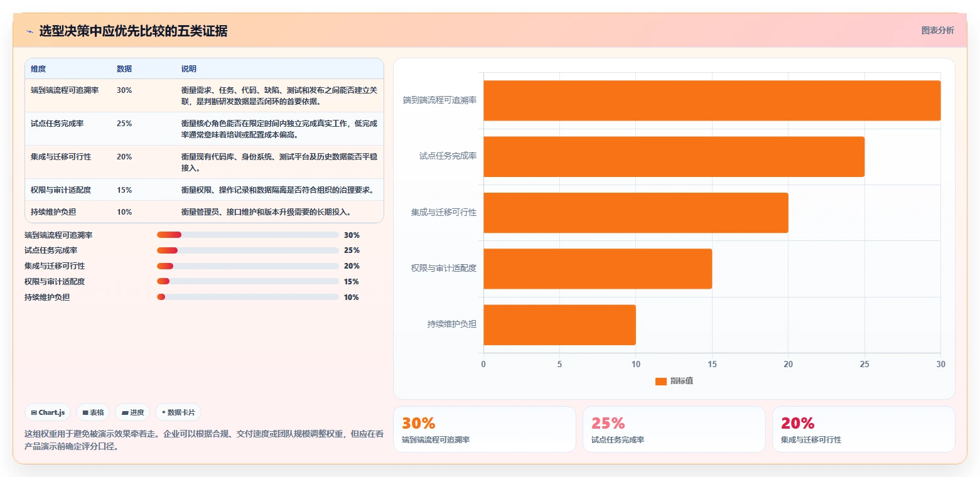Click the footnote paragraph starting 这组权重用于

[x=204, y=441]
